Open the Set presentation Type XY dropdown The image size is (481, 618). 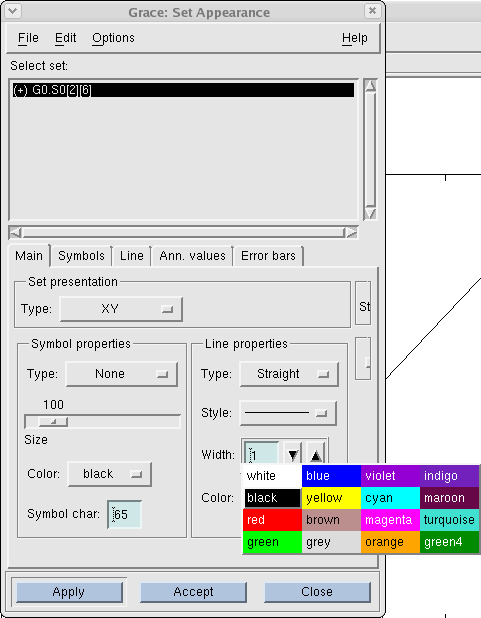[x=121, y=309]
